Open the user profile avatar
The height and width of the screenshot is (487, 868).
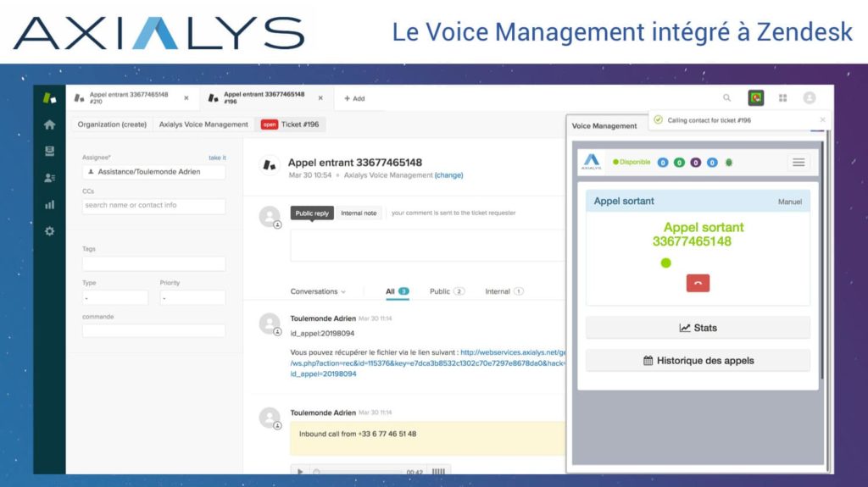[x=810, y=98]
